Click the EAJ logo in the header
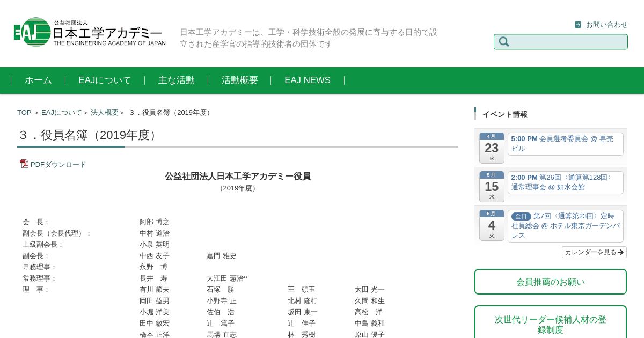The height and width of the screenshot is (338, 644). click(90, 32)
